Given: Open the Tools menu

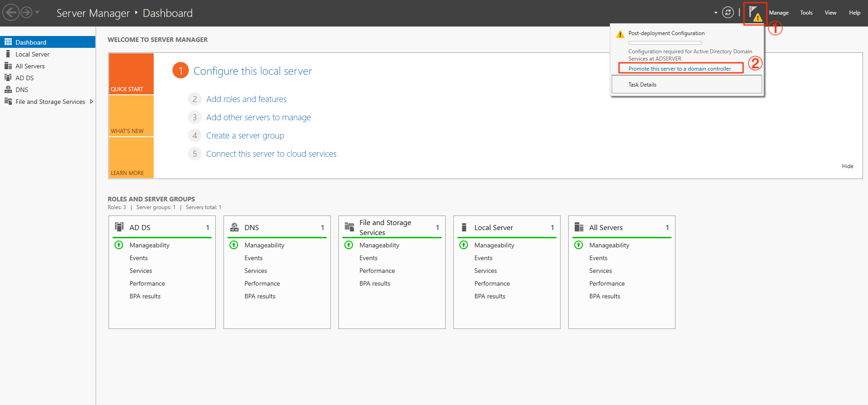Looking at the screenshot, I should tap(806, 13).
